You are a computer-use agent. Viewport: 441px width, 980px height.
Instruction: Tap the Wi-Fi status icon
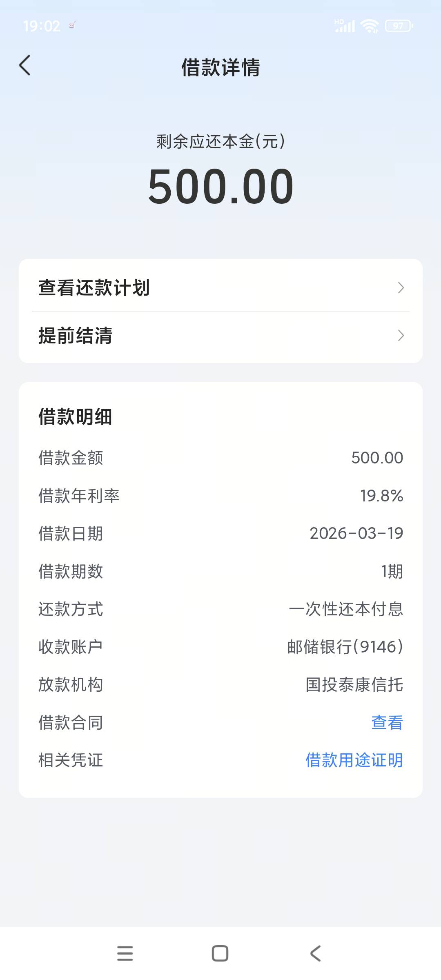point(370,26)
